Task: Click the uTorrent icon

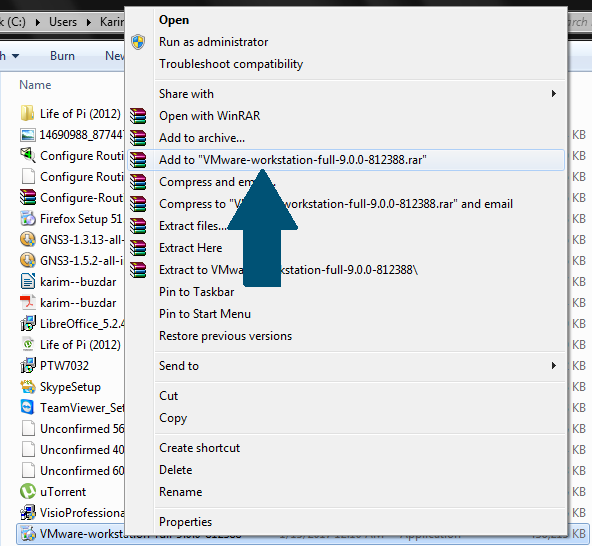Action: tap(28, 492)
